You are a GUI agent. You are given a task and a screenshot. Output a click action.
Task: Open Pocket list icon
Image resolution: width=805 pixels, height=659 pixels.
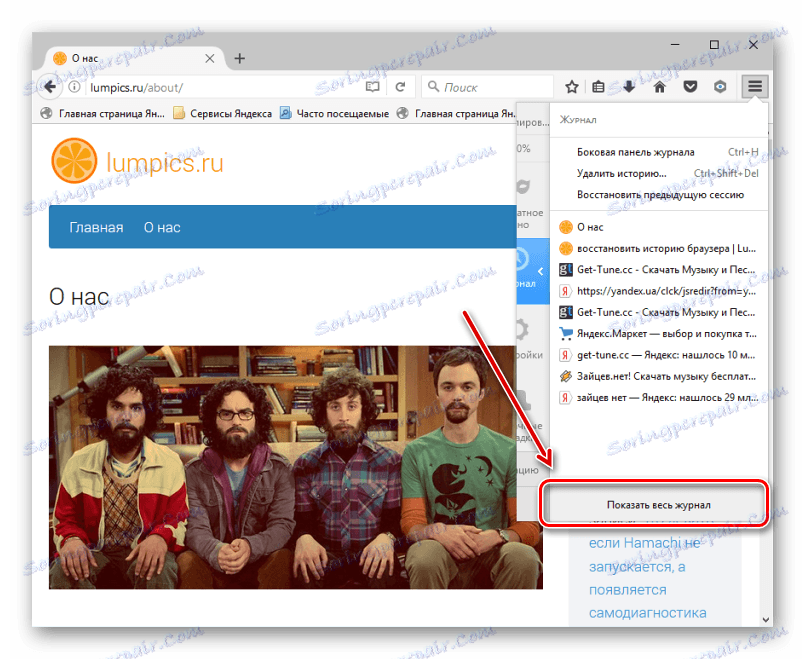click(690, 87)
